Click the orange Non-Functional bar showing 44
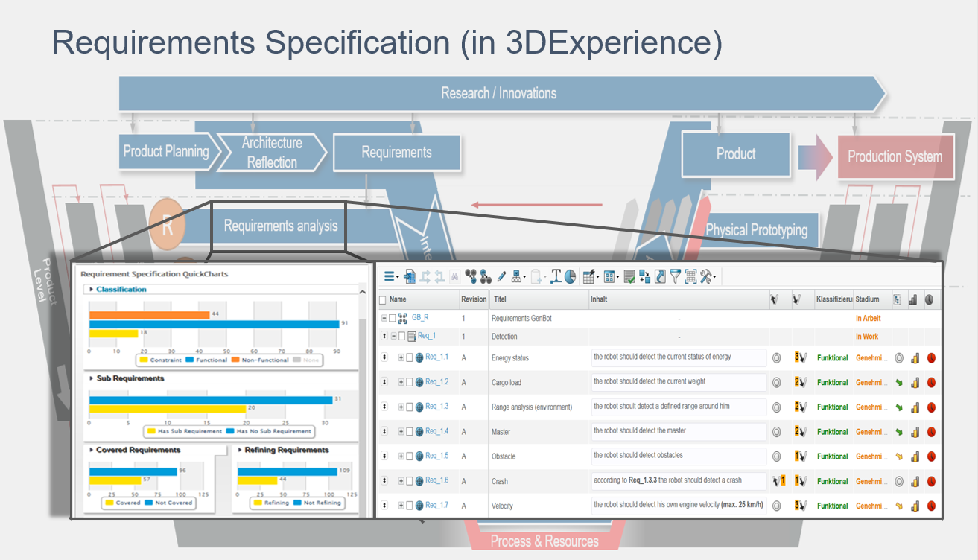The width and height of the screenshot is (978, 560). pos(149,315)
